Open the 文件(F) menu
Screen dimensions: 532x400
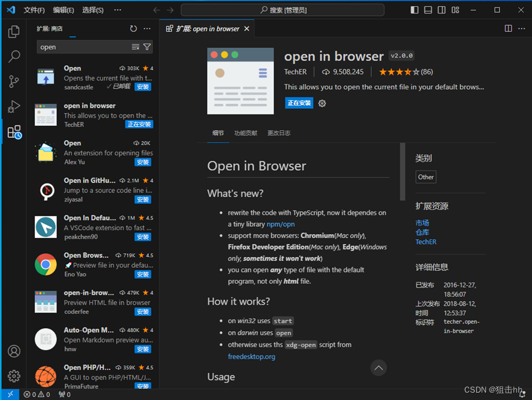pos(34,10)
